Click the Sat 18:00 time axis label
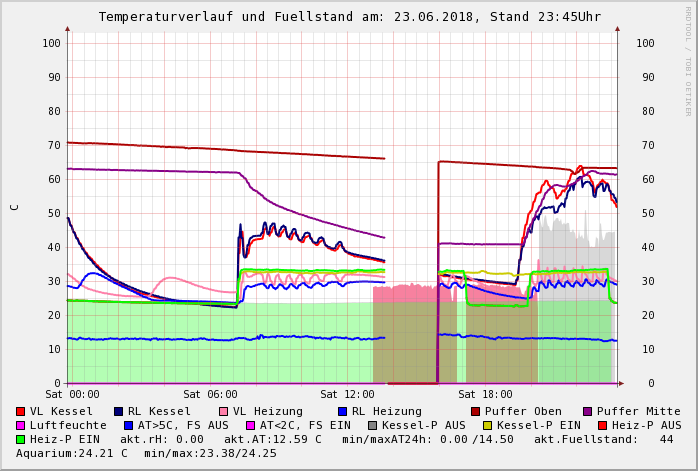This screenshot has width=698, height=471. click(x=485, y=394)
